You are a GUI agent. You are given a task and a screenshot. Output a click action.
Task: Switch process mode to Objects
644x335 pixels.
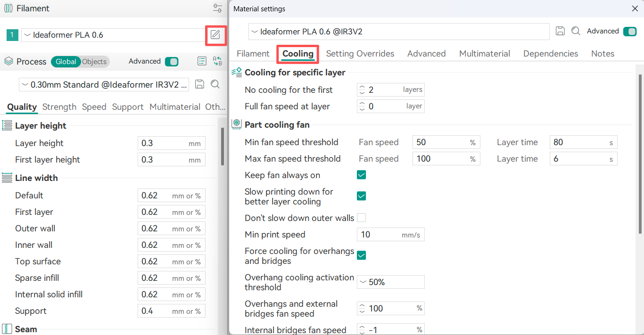tap(94, 62)
